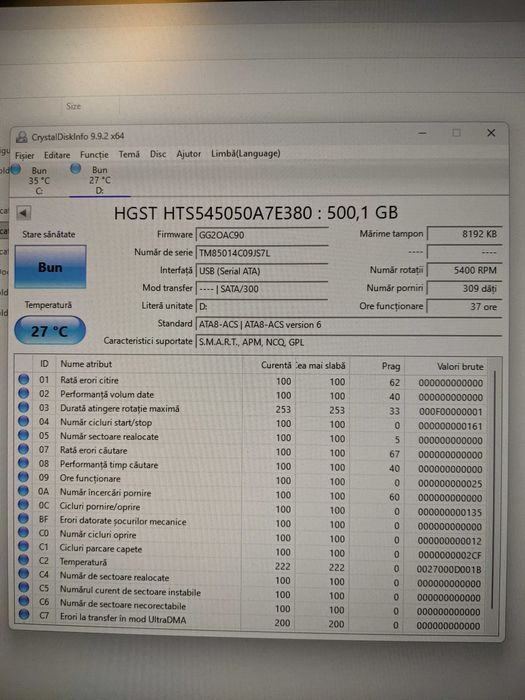Click the Caracteristici suportate field
The image size is (525, 700).
pos(349,342)
